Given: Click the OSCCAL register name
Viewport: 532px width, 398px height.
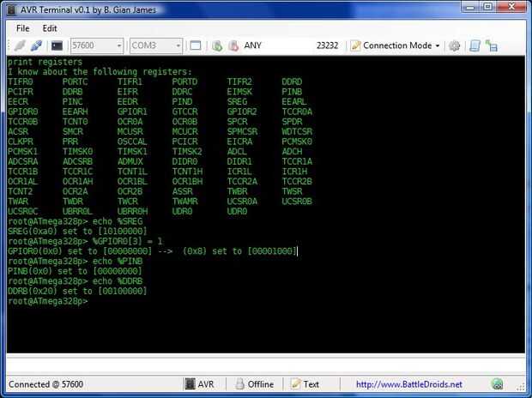Looking at the screenshot, I should coord(132,142).
